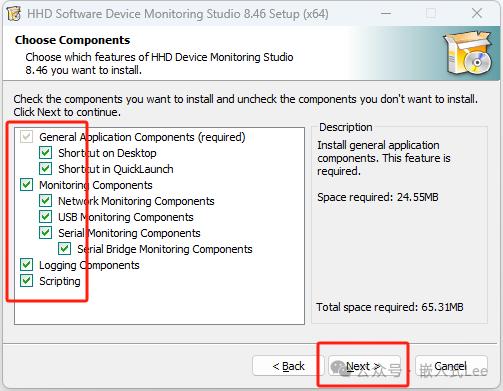Select USB Monitoring Components label
Image resolution: width=503 pixels, height=391 pixels.
point(126,217)
